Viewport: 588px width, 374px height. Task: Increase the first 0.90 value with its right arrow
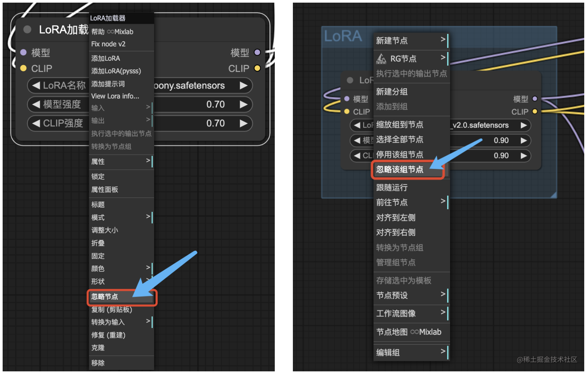coord(524,140)
